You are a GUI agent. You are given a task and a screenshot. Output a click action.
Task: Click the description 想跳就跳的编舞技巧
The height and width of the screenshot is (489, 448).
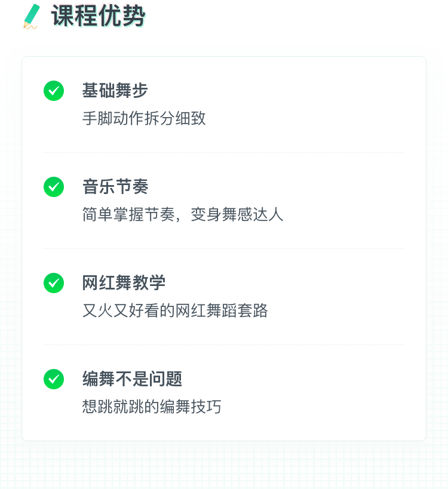[x=152, y=407]
